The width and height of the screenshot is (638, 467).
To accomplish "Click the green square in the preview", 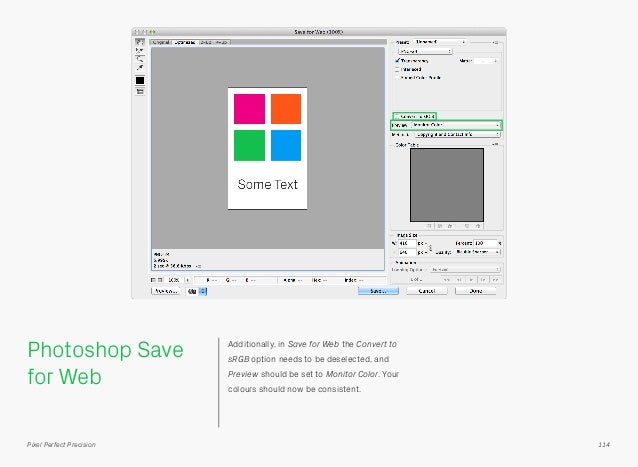I will pos(249,145).
